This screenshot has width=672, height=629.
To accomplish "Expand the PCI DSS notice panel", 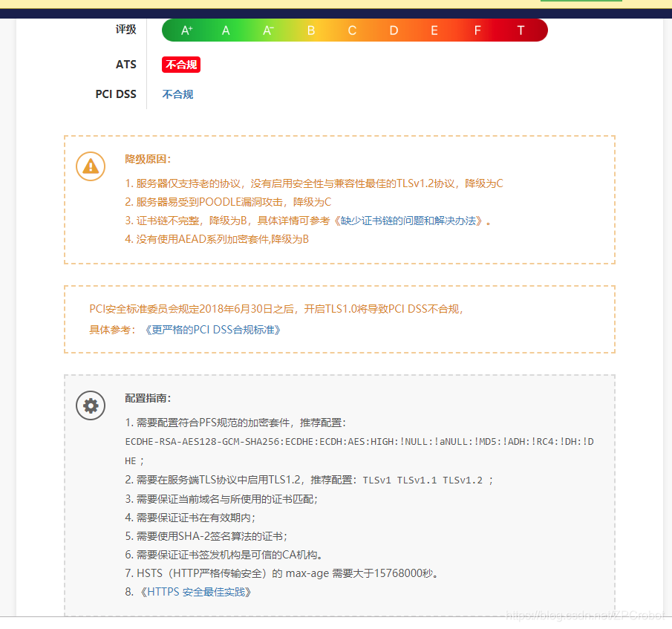I will pos(339,319).
